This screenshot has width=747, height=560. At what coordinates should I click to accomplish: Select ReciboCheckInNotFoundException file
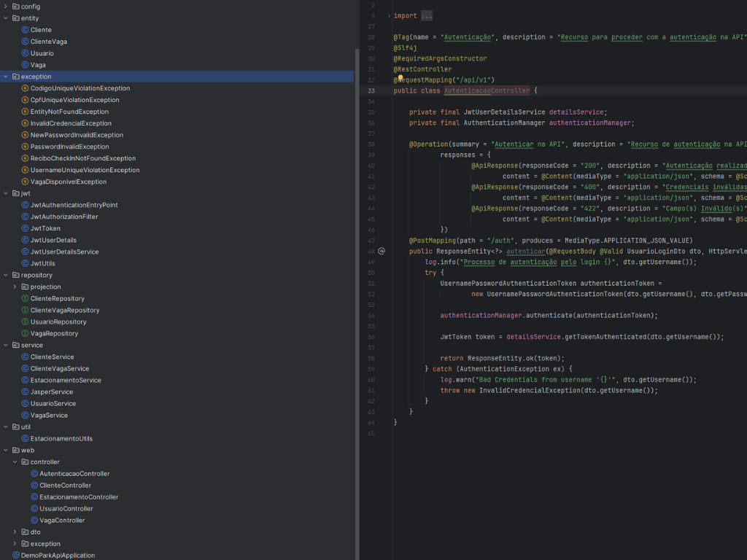pos(83,158)
